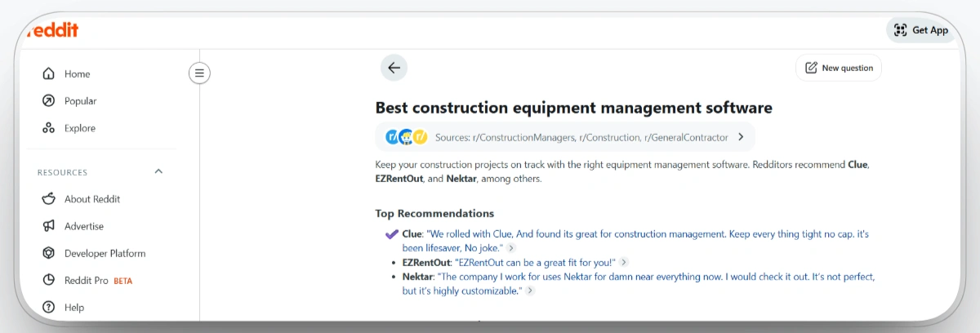The image size is (980, 333).
Task: Click the Explore icon in sidebar
Action: [x=48, y=128]
